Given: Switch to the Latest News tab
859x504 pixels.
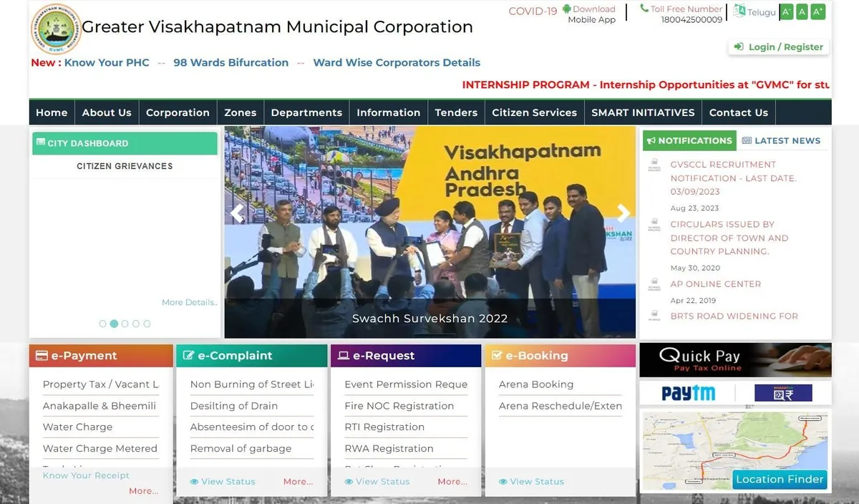Looking at the screenshot, I should click(782, 140).
